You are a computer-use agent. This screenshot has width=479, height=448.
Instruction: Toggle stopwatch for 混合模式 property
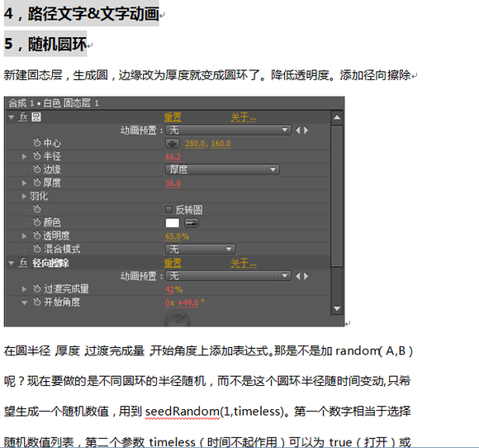click(x=36, y=249)
